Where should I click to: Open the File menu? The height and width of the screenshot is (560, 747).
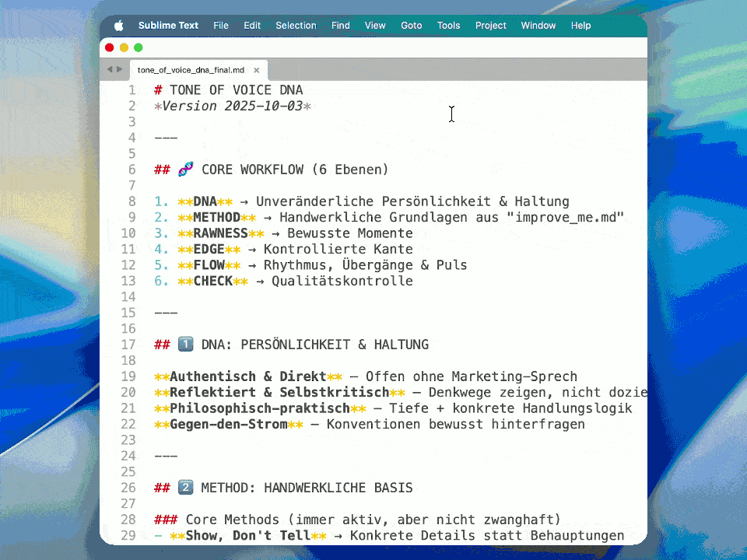click(221, 26)
